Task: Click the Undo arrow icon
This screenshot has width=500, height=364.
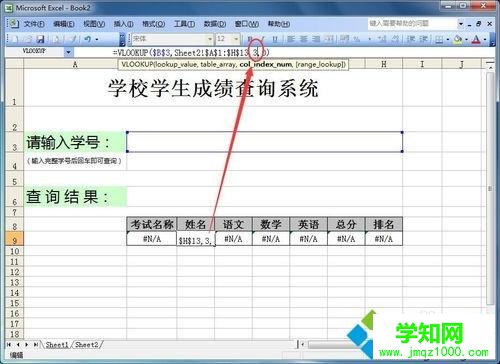Action: [x=87, y=39]
